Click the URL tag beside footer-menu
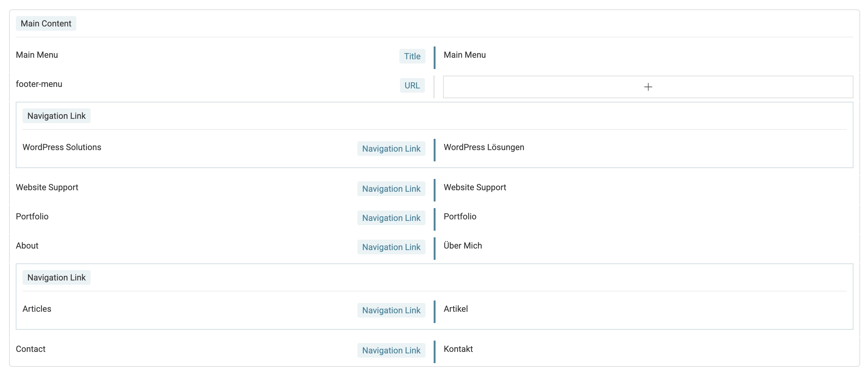This screenshot has height=378, width=868. (412, 86)
